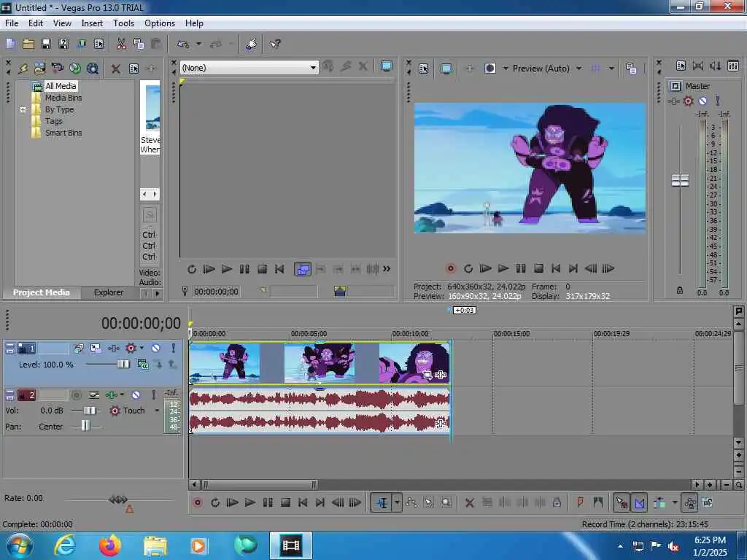The height and width of the screenshot is (560, 747).
Task: Click the Insert Region icon
Action: click(598, 502)
